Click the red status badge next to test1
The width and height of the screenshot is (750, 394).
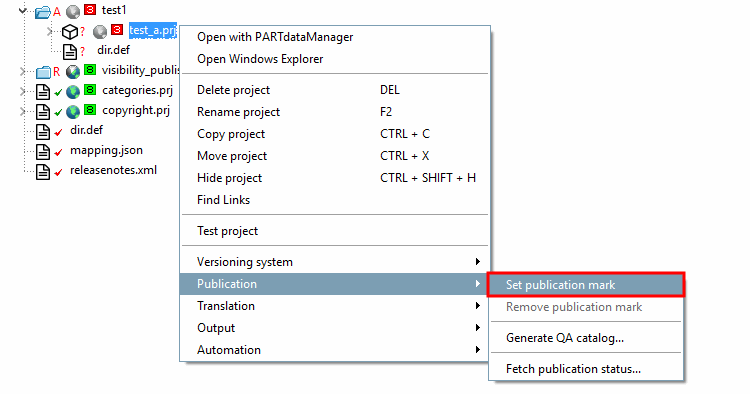[90, 9]
